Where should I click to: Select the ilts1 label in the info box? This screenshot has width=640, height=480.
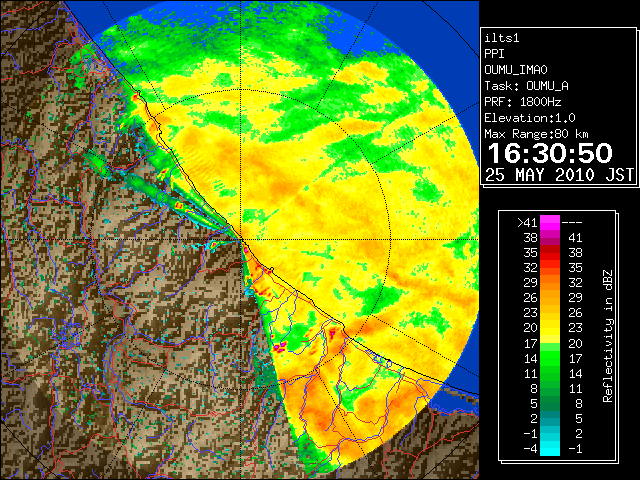[x=502, y=38]
